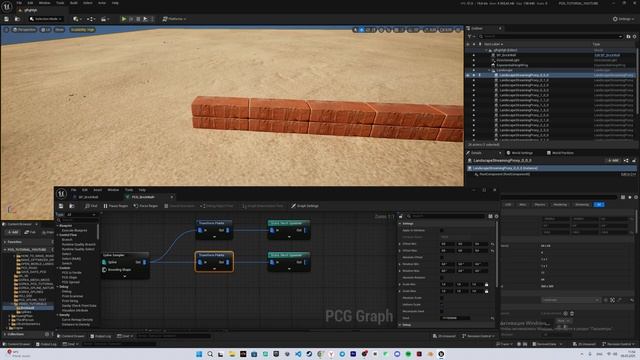Click the Play button in main toolbar

(x=124, y=19)
